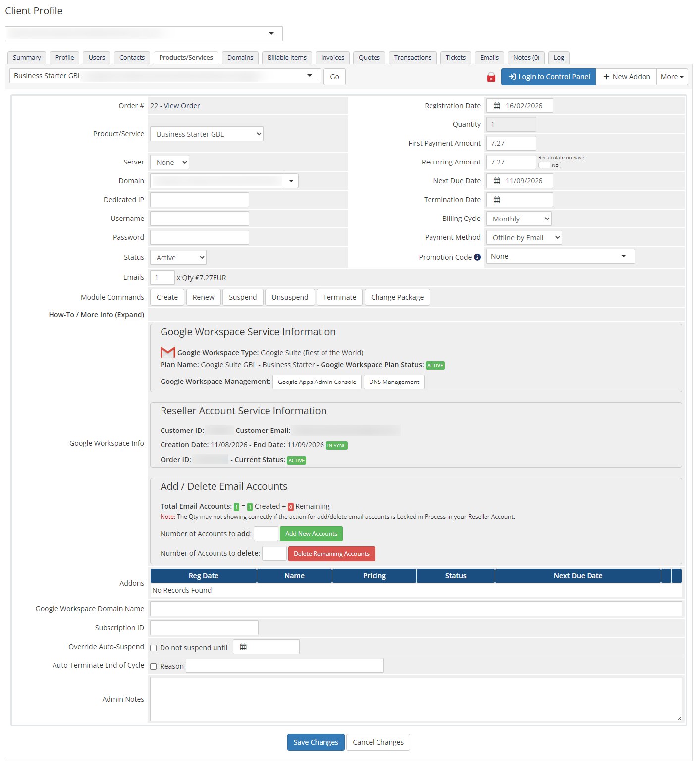
Task: Click Save Changes
Action: click(x=316, y=742)
